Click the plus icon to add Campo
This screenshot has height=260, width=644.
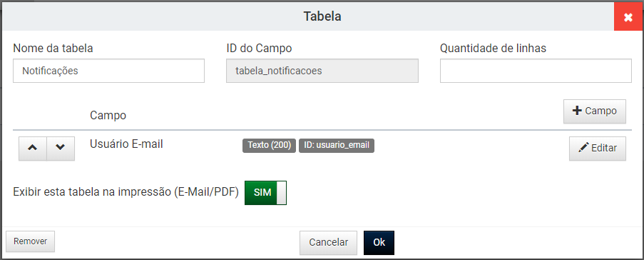pos(577,111)
